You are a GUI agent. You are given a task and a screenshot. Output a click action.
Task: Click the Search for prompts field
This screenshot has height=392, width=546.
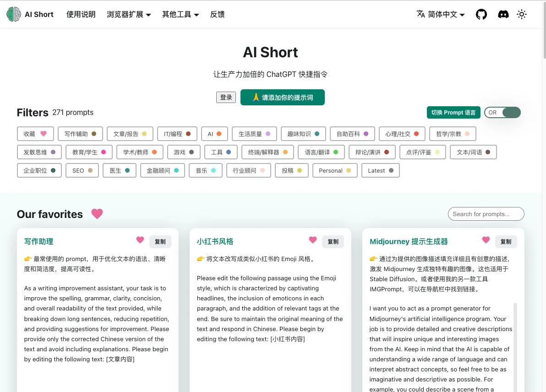point(486,214)
